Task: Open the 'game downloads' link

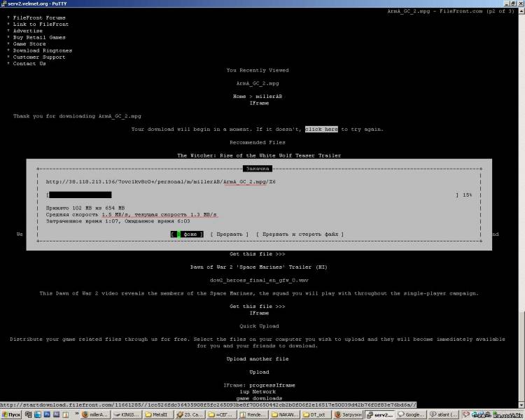Action: click(259, 398)
